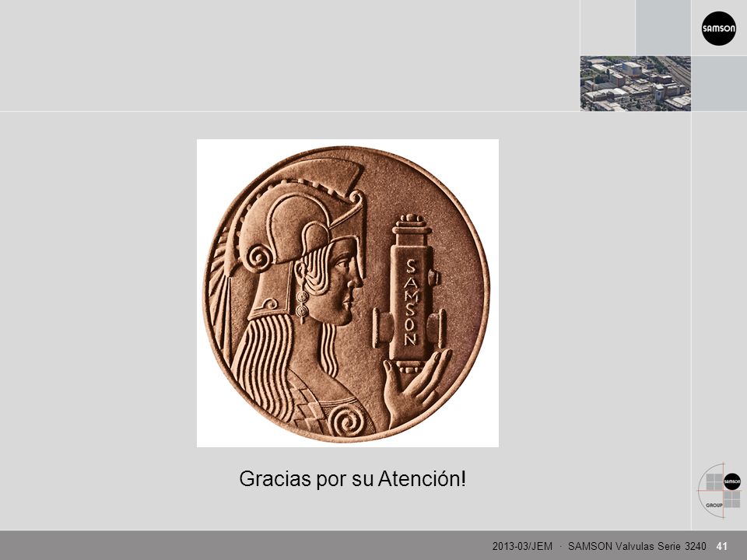Click the slide number 41
Image resolution: width=747 pixels, height=560 pixels.
pyautogui.click(x=722, y=546)
